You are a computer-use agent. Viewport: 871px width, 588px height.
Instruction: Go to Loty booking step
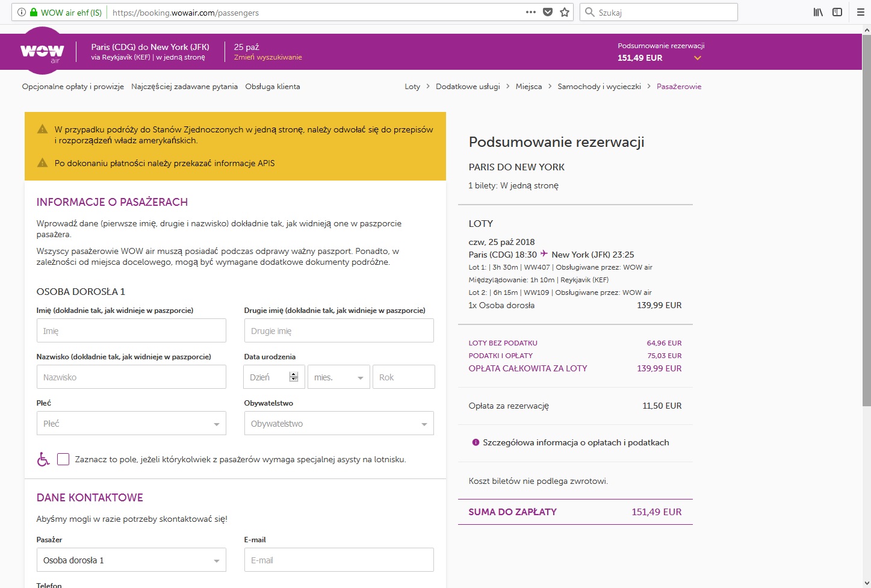pos(412,87)
